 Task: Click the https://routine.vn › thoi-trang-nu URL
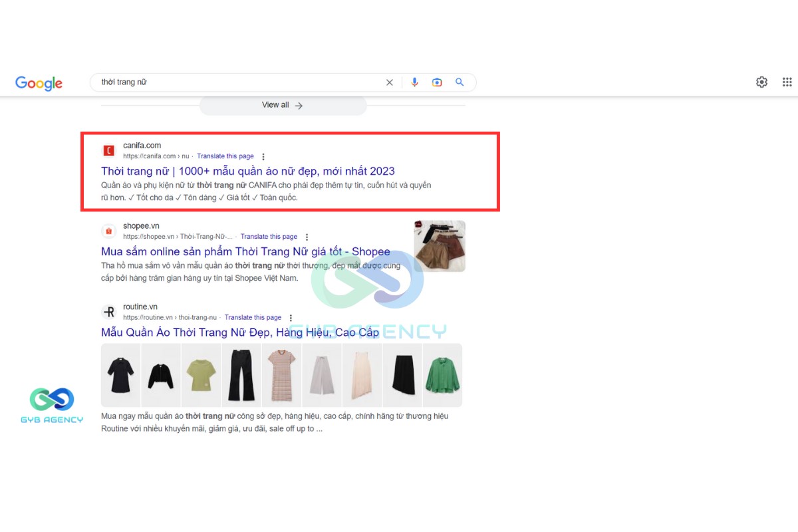(x=170, y=317)
